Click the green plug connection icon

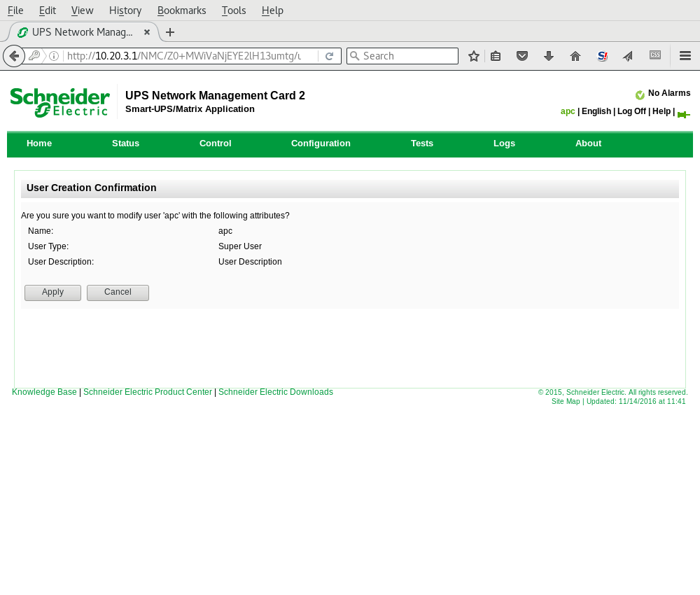[683, 115]
